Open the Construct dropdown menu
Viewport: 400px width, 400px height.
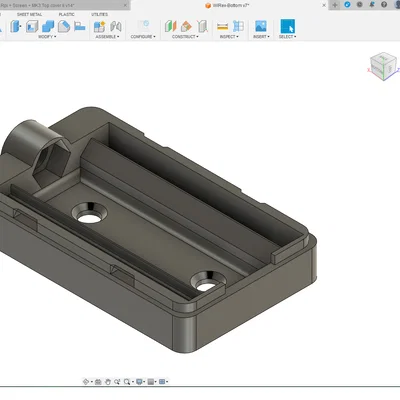point(185,37)
